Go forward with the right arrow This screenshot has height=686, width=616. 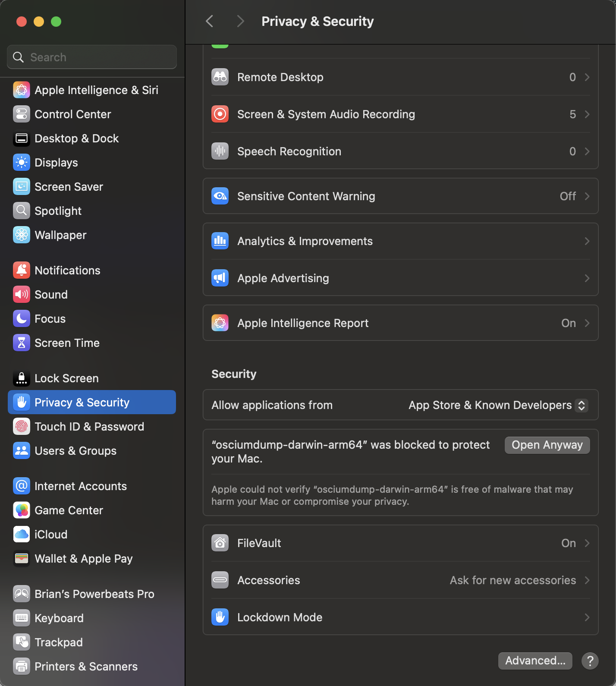click(241, 21)
